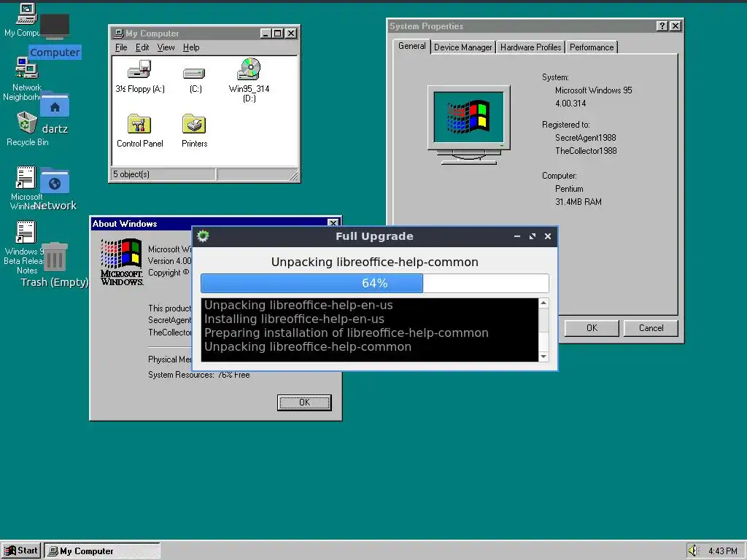The width and height of the screenshot is (747, 560).
Task: Select the Recycle Bin desktop icon
Action: tap(27, 122)
